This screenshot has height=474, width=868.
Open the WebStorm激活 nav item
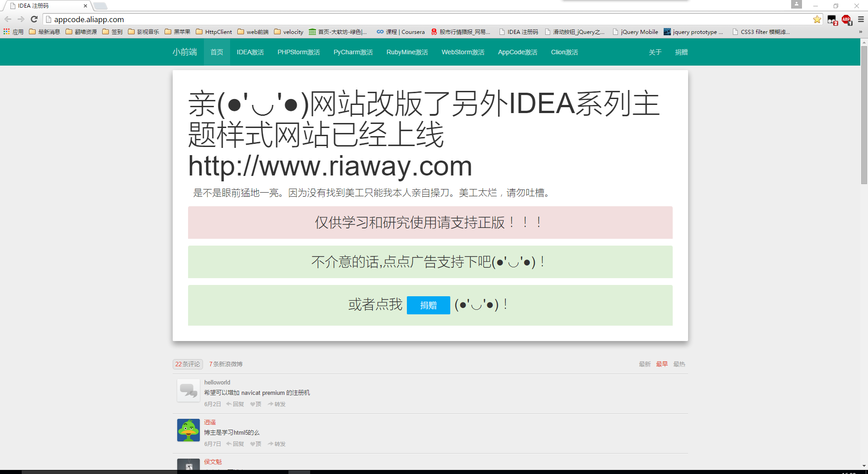tap(462, 52)
